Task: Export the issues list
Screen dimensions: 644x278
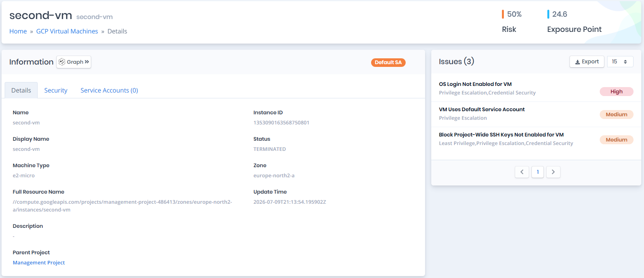Action: tap(587, 62)
